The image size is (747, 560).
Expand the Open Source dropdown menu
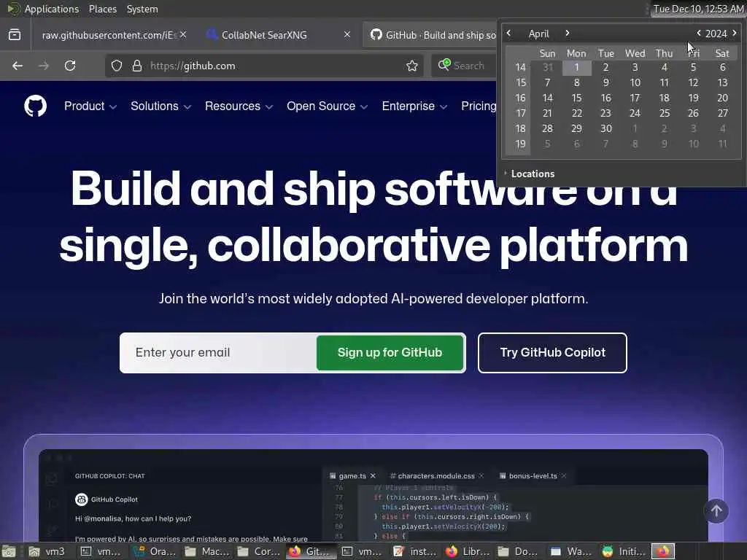click(x=328, y=106)
